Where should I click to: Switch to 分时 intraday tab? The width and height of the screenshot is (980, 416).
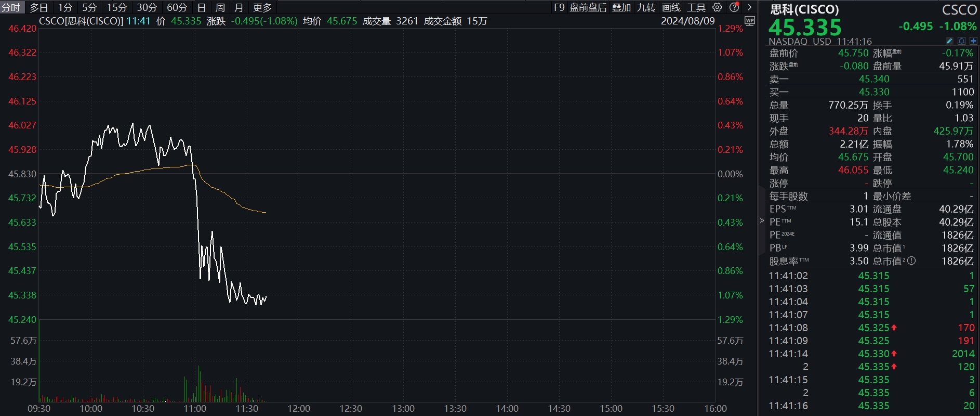coord(11,7)
